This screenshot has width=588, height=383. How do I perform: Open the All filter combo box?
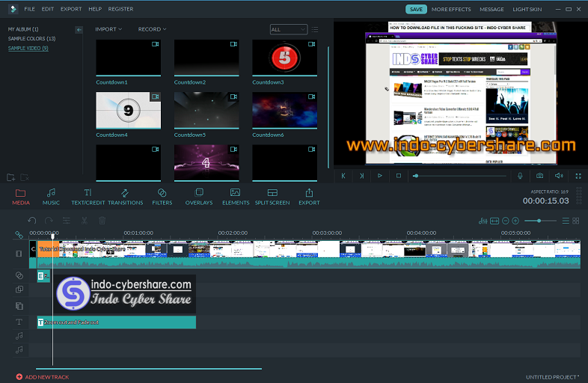[x=288, y=30]
